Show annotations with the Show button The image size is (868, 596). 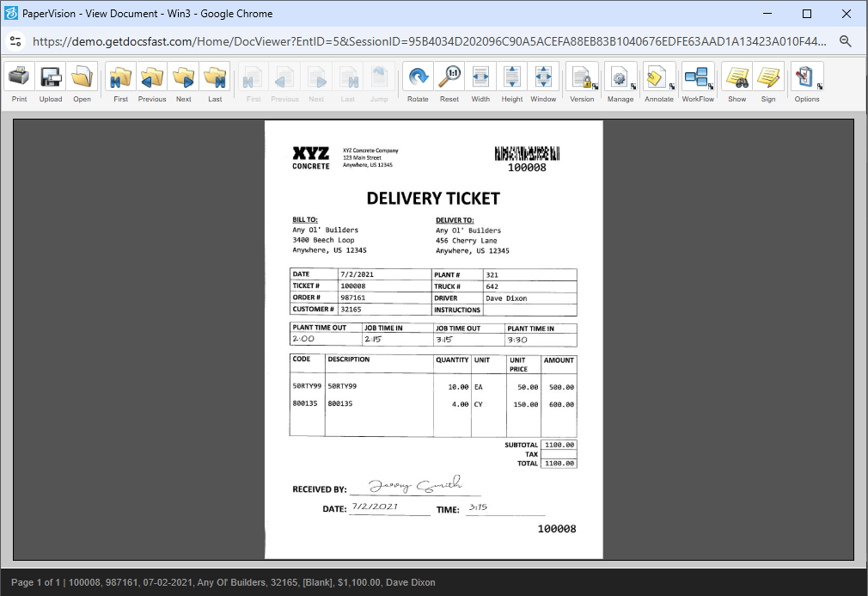737,78
